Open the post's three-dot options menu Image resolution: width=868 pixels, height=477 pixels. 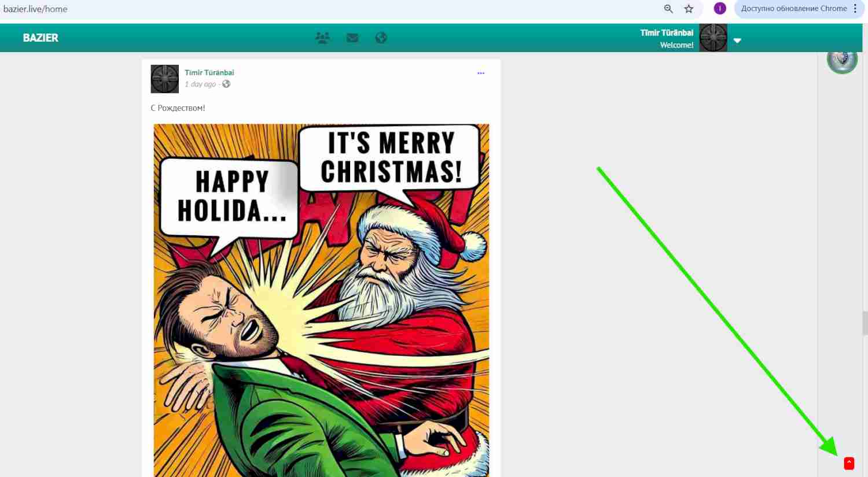pyautogui.click(x=480, y=73)
